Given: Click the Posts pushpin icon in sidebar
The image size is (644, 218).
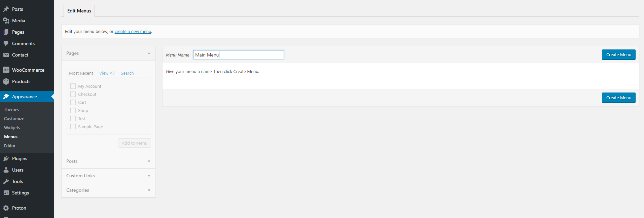Looking at the screenshot, I should click(6, 9).
